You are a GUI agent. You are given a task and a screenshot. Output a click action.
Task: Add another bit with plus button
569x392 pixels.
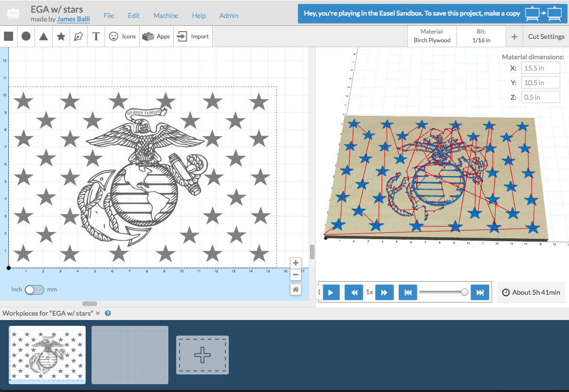tap(514, 36)
